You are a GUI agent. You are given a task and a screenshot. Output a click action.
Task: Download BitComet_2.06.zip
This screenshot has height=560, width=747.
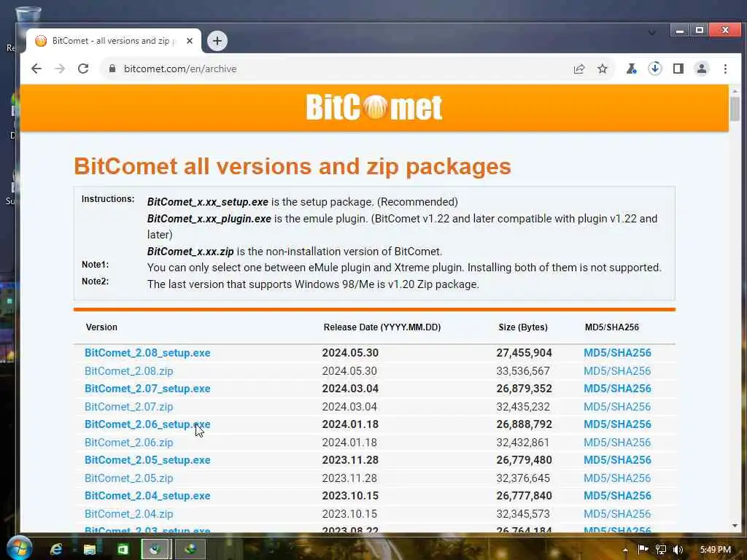pyautogui.click(x=128, y=443)
